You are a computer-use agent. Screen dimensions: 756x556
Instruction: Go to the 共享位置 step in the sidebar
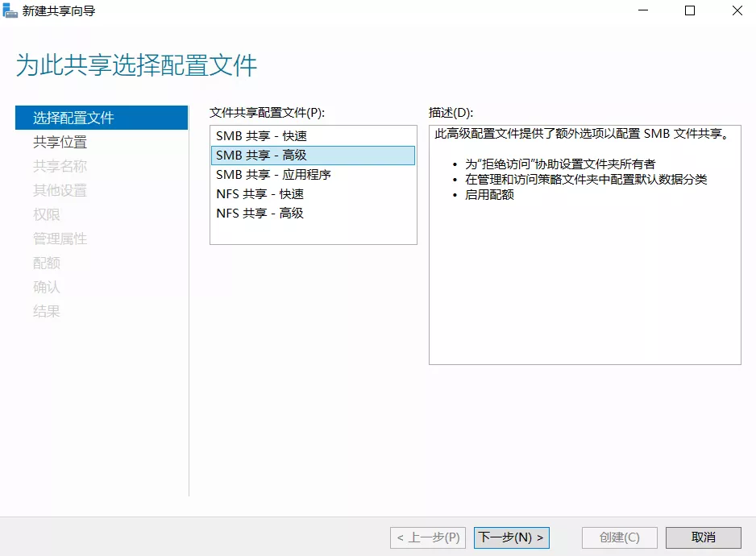pos(60,142)
